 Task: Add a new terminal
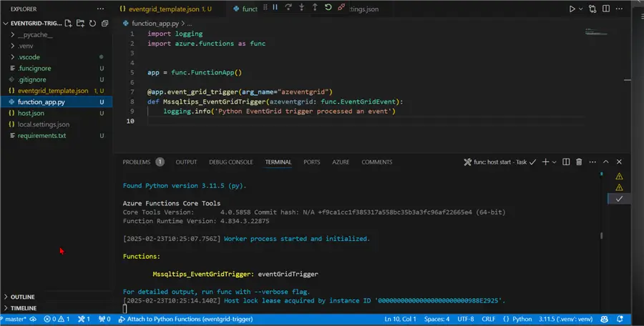point(545,162)
